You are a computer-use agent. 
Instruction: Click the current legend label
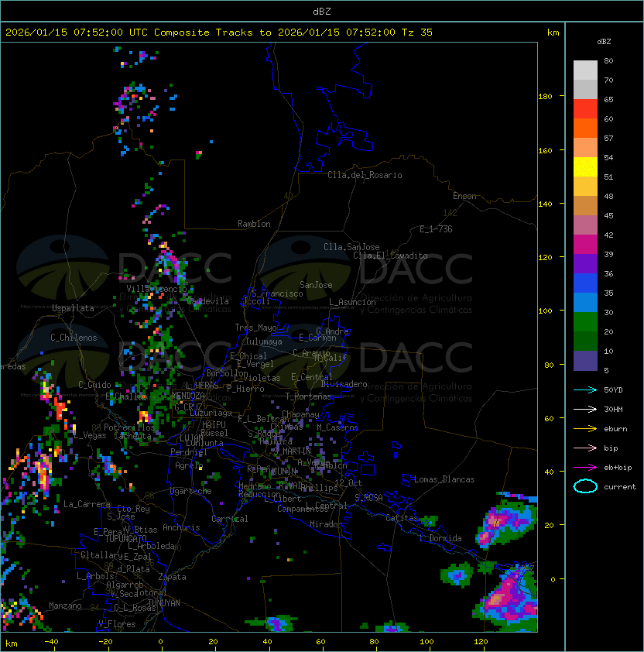pyautogui.click(x=620, y=487)
